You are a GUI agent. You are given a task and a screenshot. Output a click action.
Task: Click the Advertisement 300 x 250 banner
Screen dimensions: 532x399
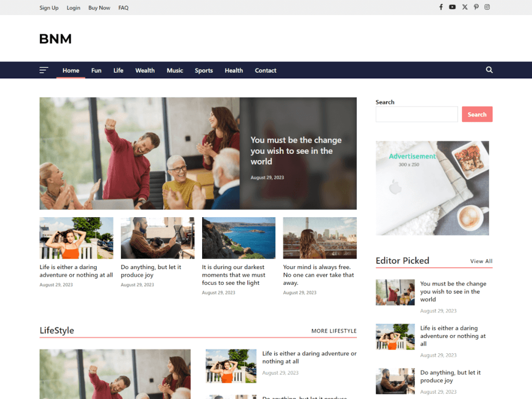coord(432,188)
